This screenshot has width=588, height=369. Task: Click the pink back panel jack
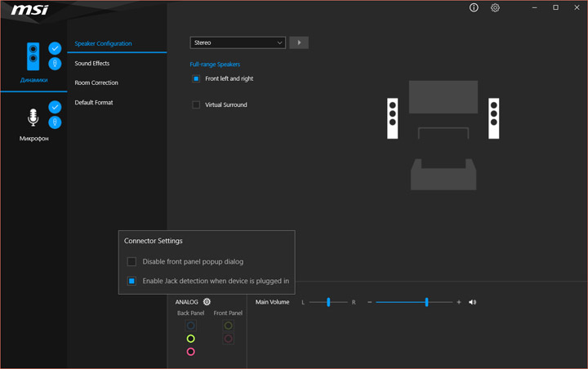coord(190,352)
